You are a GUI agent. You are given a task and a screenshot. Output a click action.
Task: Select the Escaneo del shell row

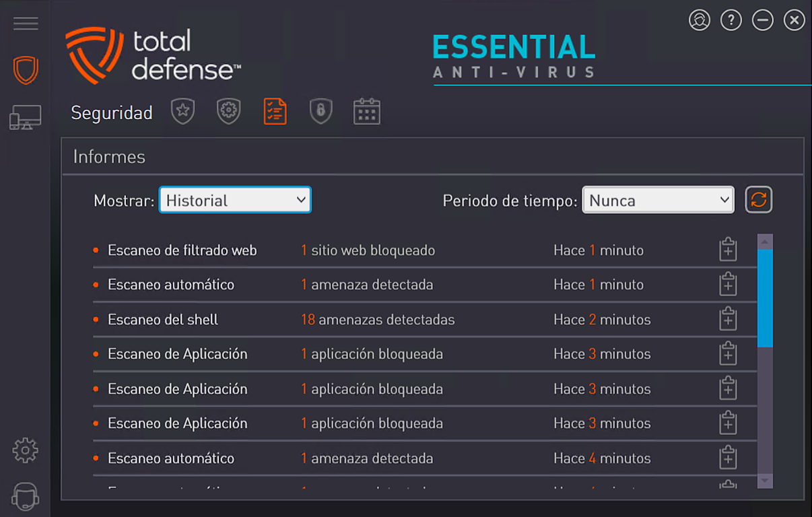pyautogui.click(x=424, y=320)
